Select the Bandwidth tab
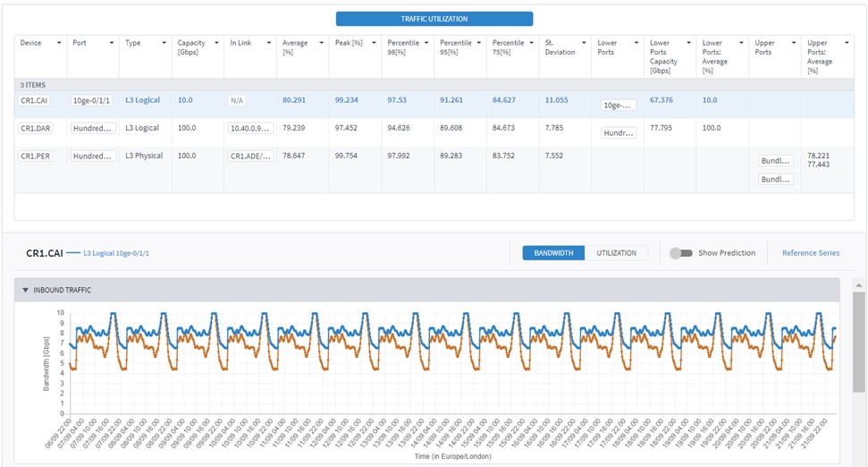The width and height of the screenshot is (868, 467). coord(553,253)
